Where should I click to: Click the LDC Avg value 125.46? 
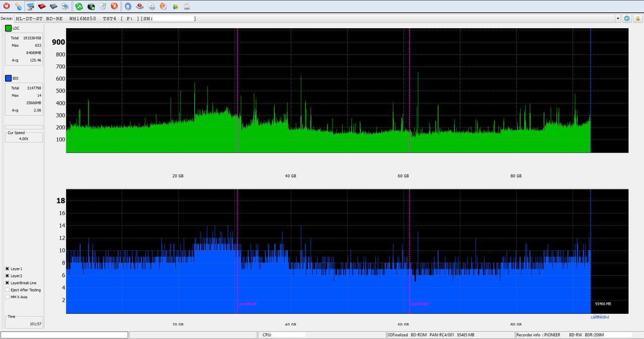click(x=36, y=60)
